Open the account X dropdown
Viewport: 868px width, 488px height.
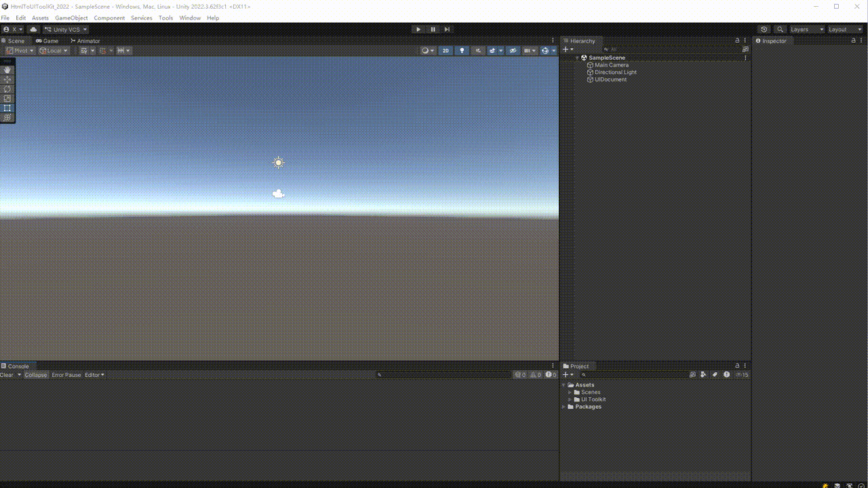pos(13,29)
